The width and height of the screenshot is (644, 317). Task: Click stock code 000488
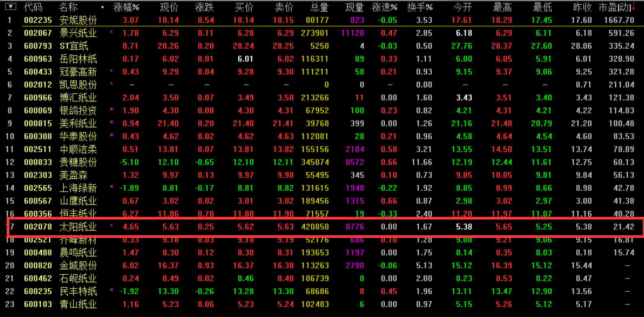click(x=38, y=252)
